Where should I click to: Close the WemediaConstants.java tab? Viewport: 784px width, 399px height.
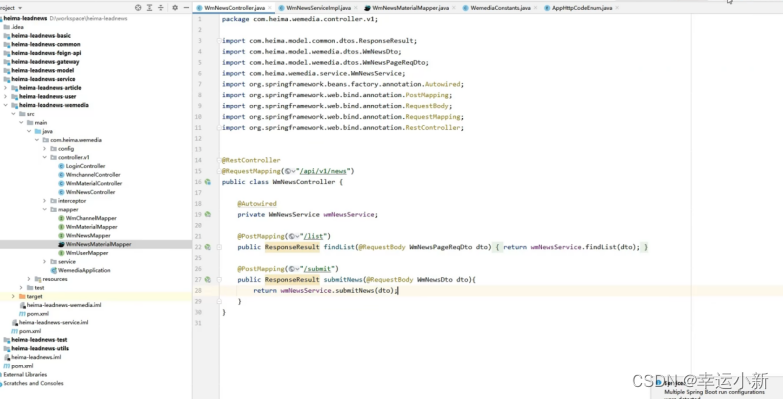click(x=536, y=8)
